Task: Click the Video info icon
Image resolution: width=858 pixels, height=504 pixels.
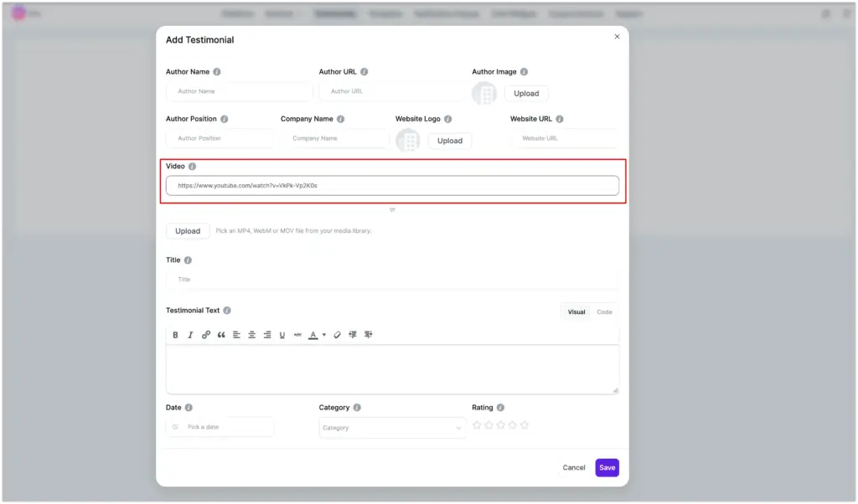Action: [x=192, y=166]
